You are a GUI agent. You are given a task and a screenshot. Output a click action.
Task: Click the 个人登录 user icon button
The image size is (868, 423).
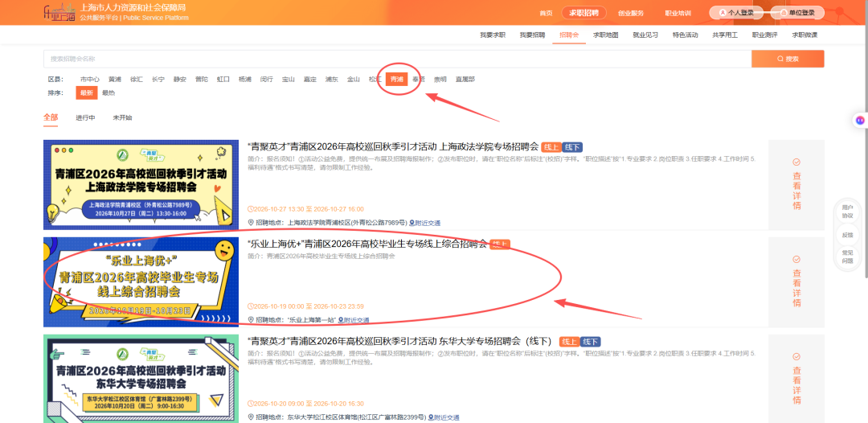pyautogui.click(x=723, y=13)
